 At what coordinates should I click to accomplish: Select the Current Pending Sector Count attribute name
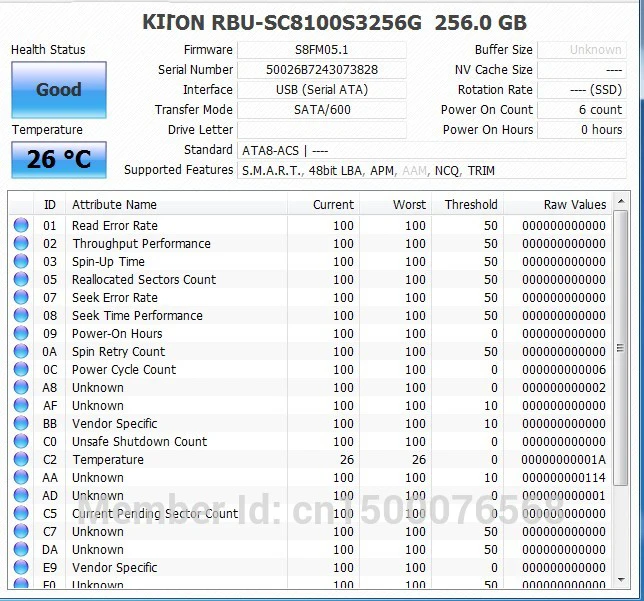coord(155,513)
